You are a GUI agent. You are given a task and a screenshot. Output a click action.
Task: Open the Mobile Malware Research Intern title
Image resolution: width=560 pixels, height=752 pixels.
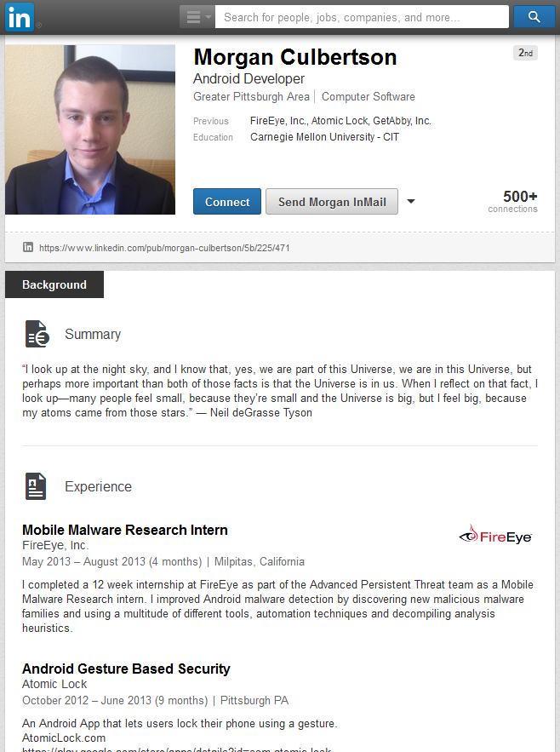(x=125, y=530)
